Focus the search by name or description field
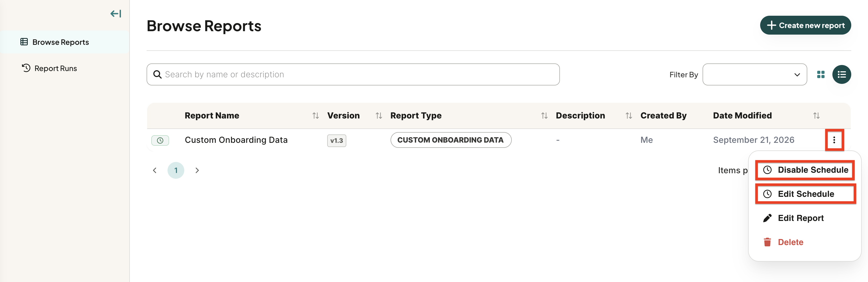Screen dimensions: 868x282 point(353,74)
